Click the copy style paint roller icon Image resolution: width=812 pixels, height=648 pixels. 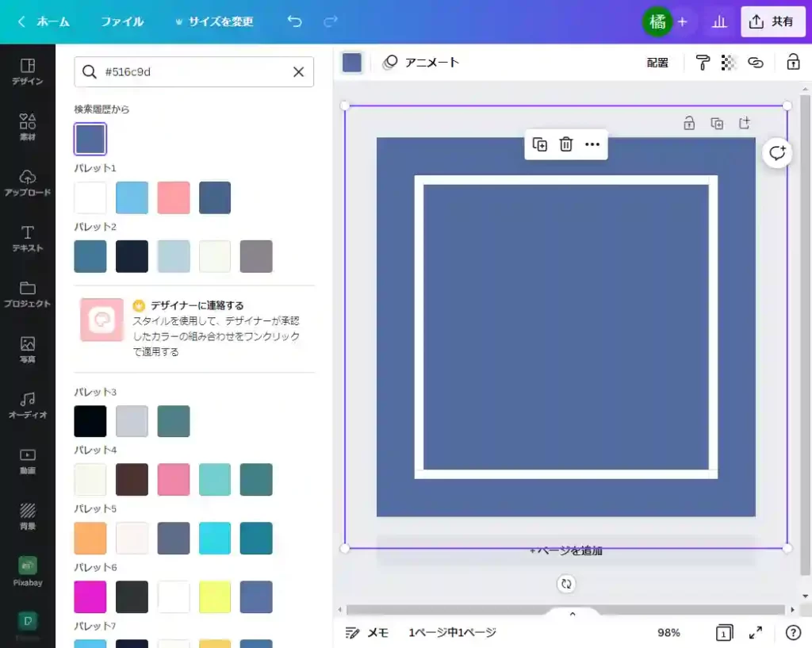[702, 63]
